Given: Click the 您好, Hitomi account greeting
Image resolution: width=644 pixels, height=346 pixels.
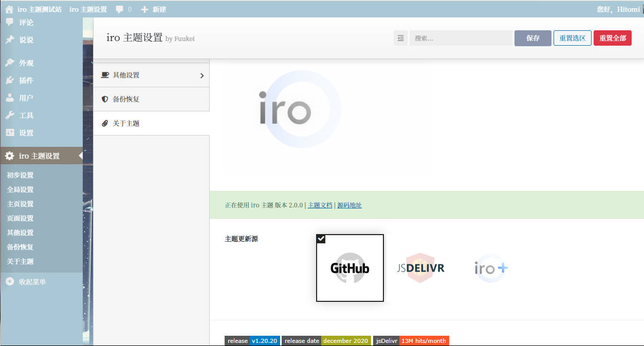Looking at the screenshot, I should click(x=618, y=9).
